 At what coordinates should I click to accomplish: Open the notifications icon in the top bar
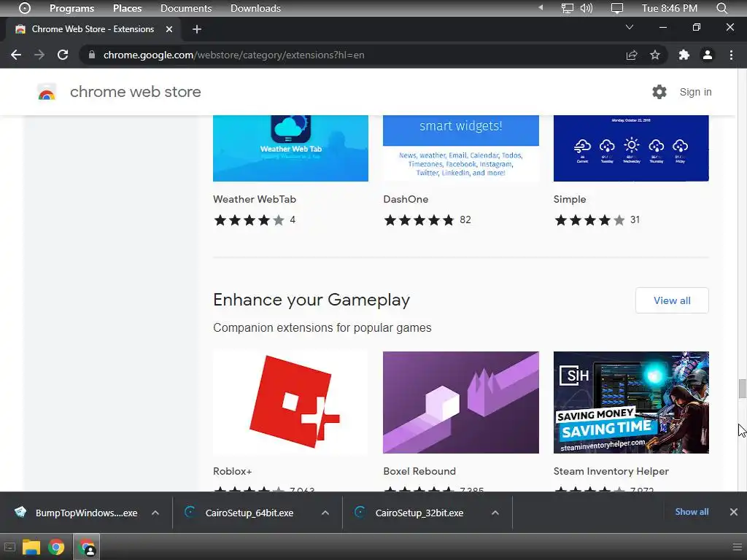[x=617, y=8]
